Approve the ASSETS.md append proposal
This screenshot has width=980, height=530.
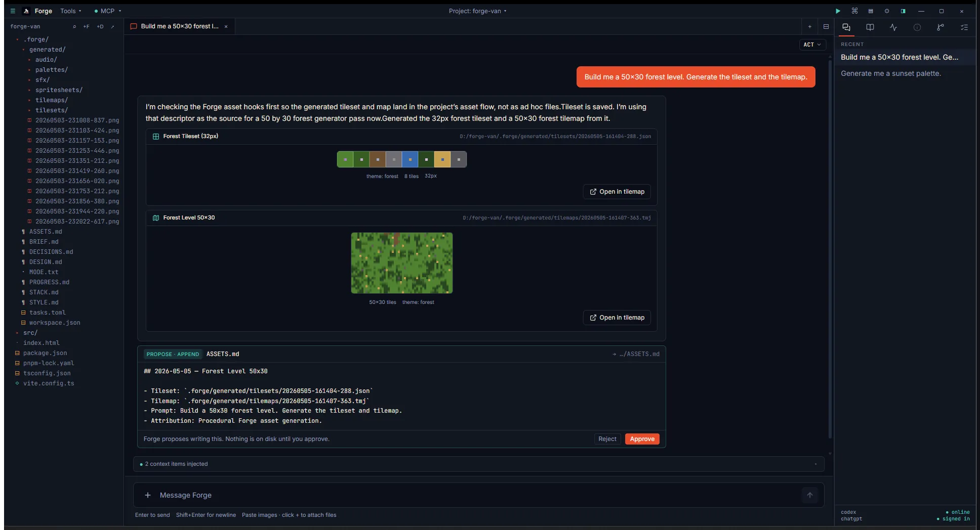click(642, 439)
